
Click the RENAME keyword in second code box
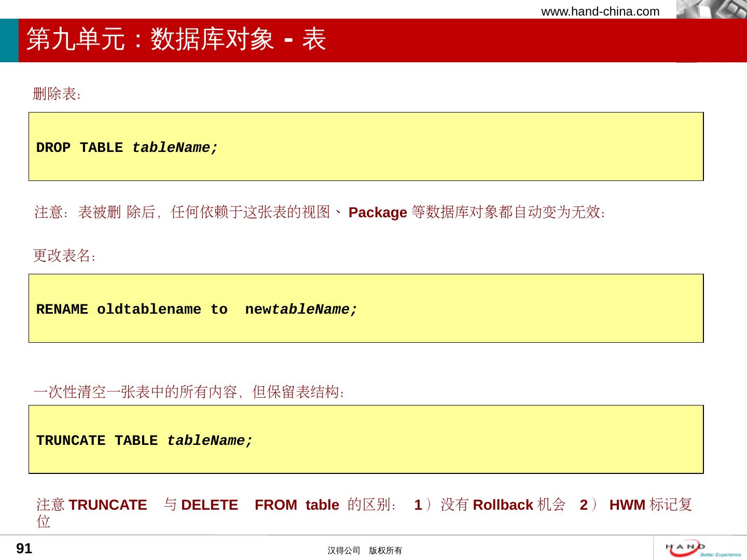pos(62,310)
